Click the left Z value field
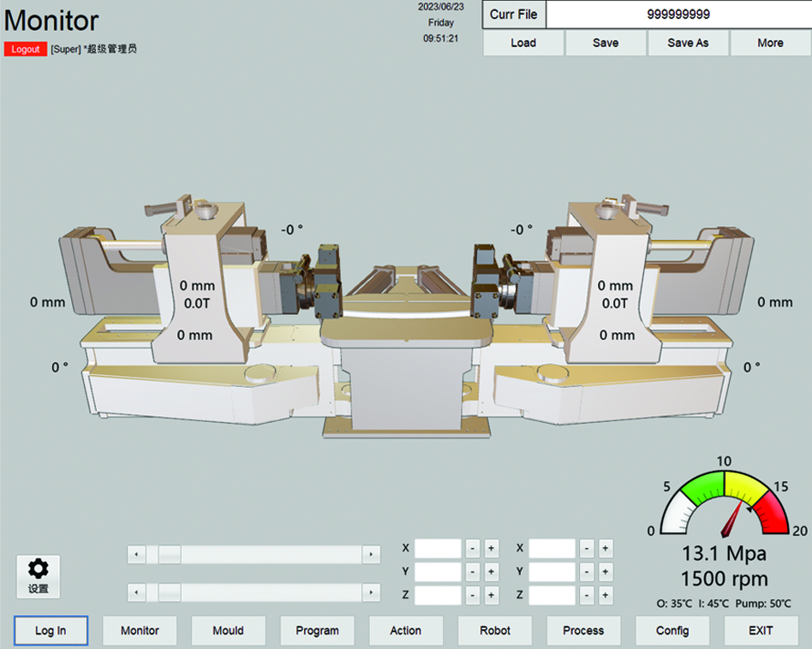The height and width of the screenshot is (649, 812). pyautogui.click(x=438, y=595)
